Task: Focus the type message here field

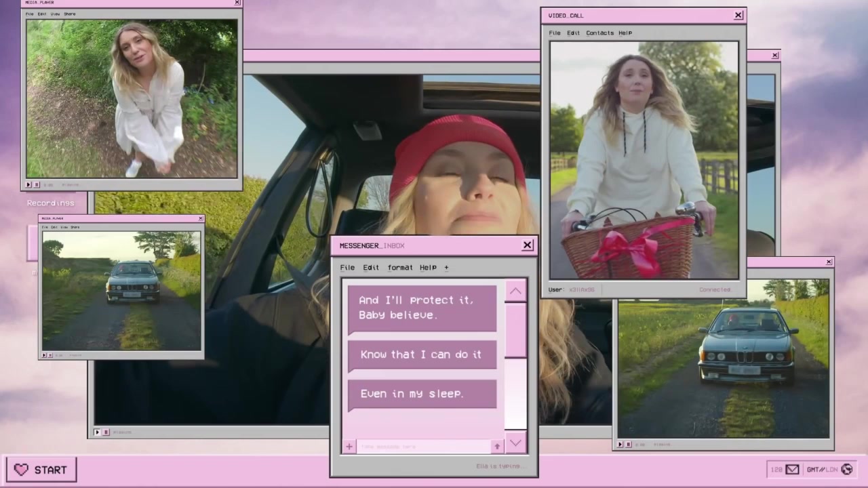Action: coord(423,446)
